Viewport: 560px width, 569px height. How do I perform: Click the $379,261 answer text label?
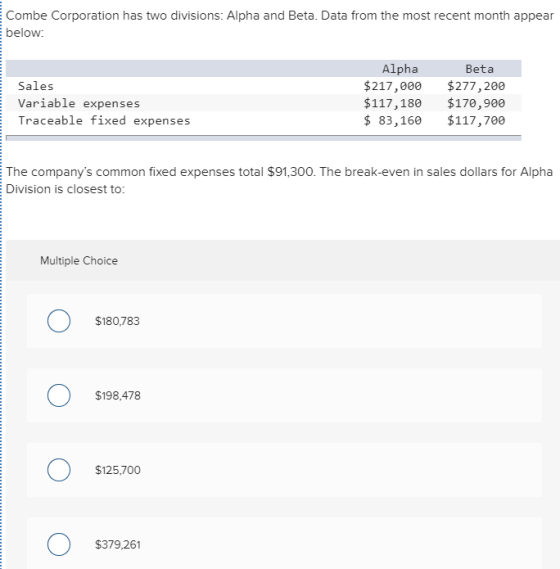point(118,544)
